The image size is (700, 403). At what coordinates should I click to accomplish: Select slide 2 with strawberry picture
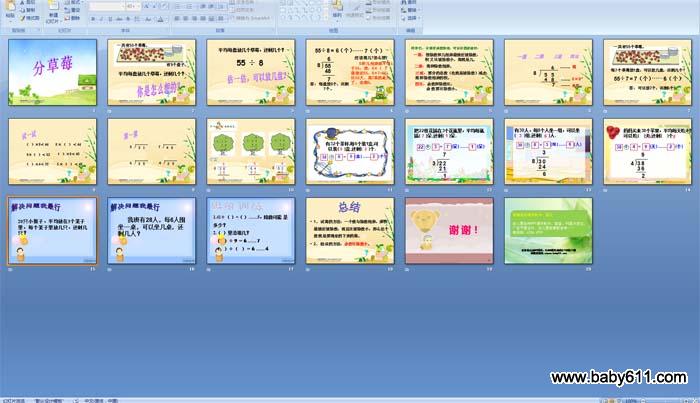coord(151,72)
